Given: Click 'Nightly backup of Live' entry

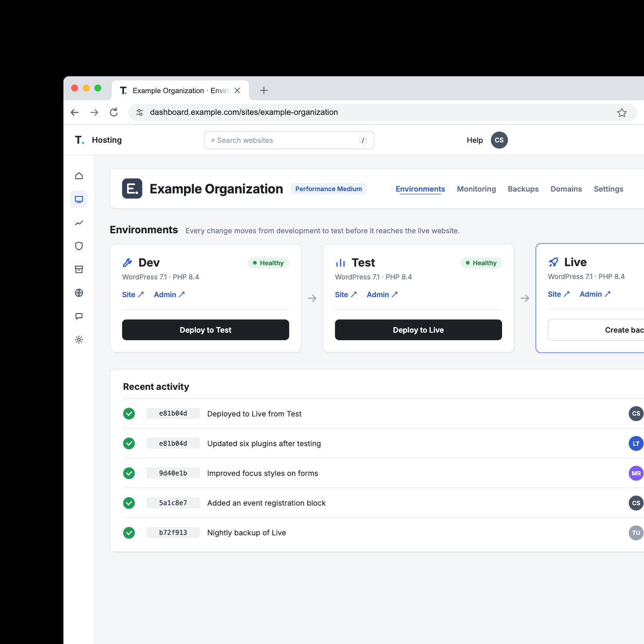Looking at the screenshot, I should pos(247,533).
